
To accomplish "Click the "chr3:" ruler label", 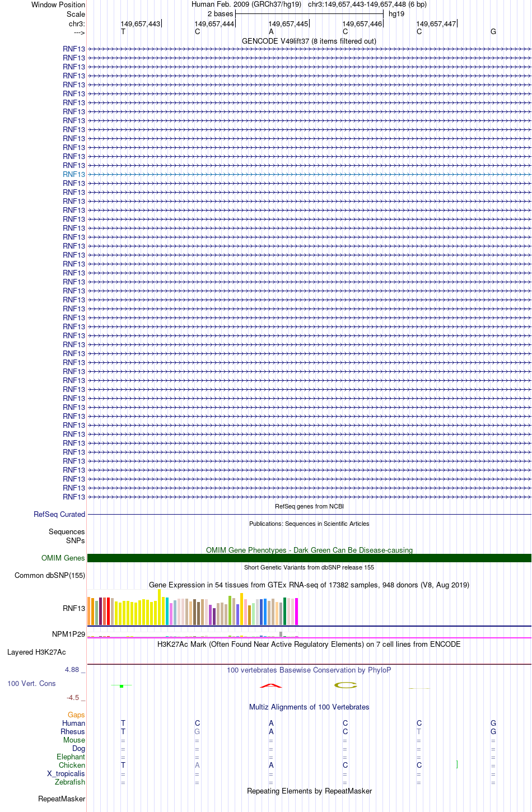I will (x=77, y=24).
